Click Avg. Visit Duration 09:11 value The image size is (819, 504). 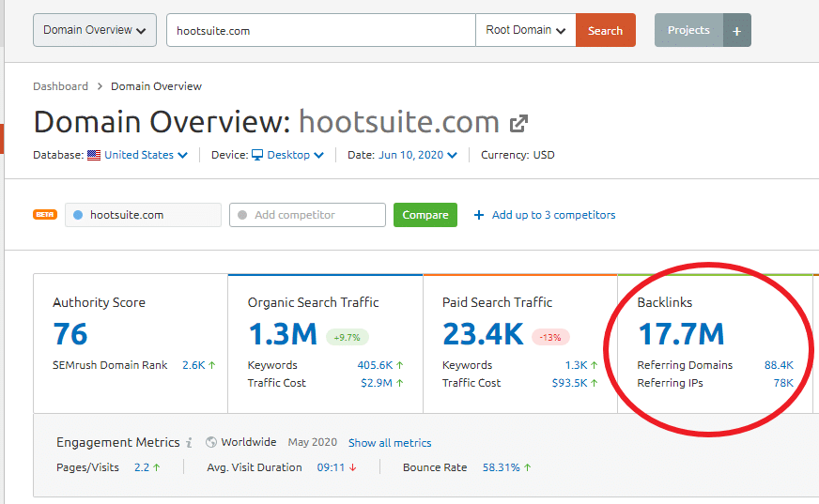(x=331, y=467)
